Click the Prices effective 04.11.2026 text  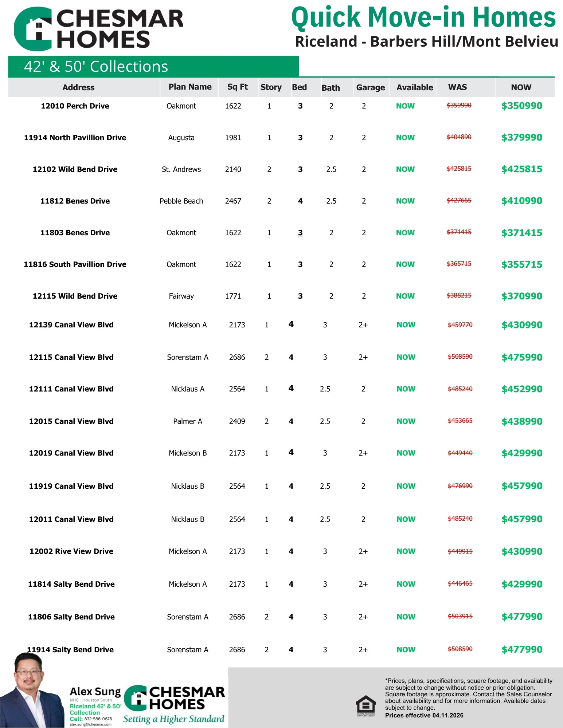coord(424,715)
